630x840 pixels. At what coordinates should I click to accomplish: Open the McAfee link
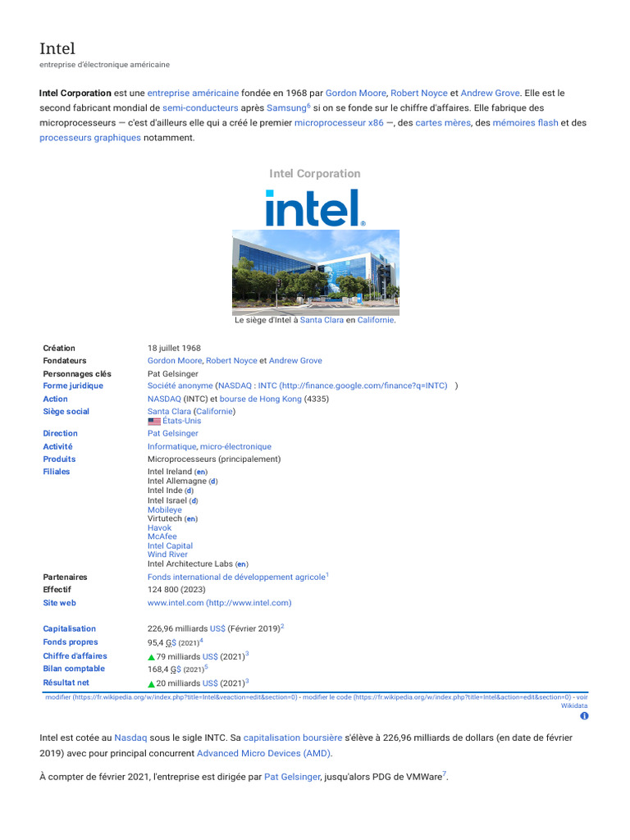(x=162, y=536)
